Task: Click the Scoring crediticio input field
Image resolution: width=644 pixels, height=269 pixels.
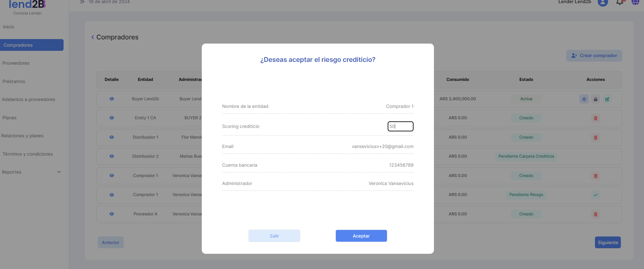Action: click(400, 127)
